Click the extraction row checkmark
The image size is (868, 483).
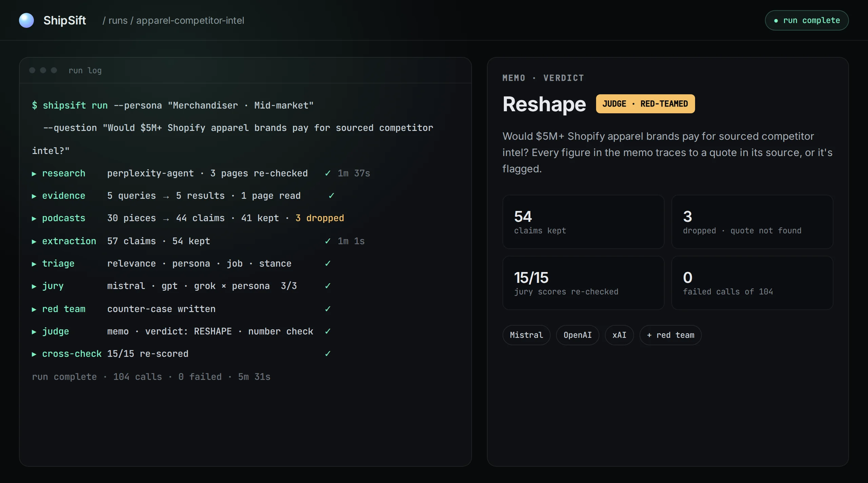328,241
